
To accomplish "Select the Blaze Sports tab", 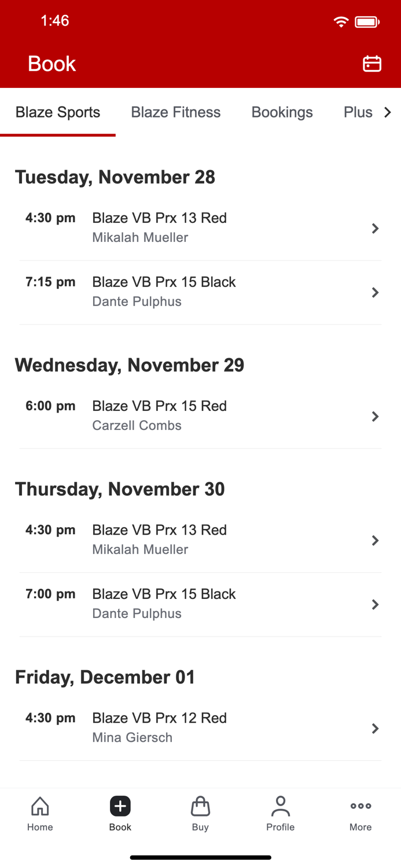I will pos(58,112).
